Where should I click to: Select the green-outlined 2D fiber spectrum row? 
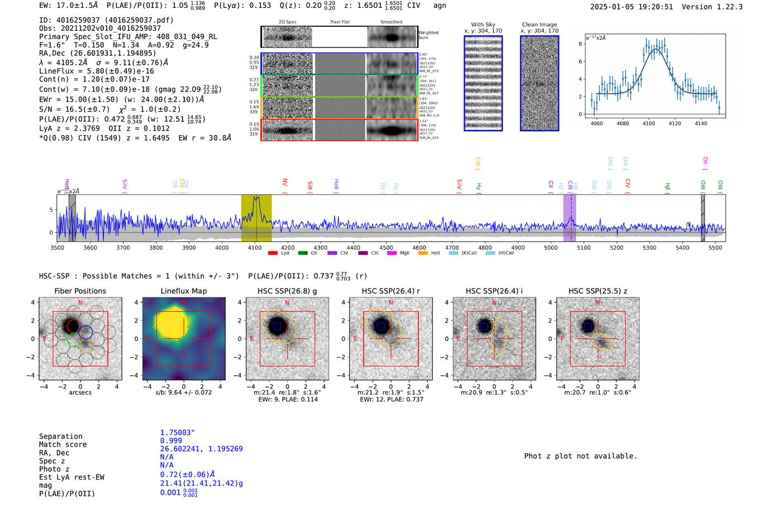coord(339,85)
